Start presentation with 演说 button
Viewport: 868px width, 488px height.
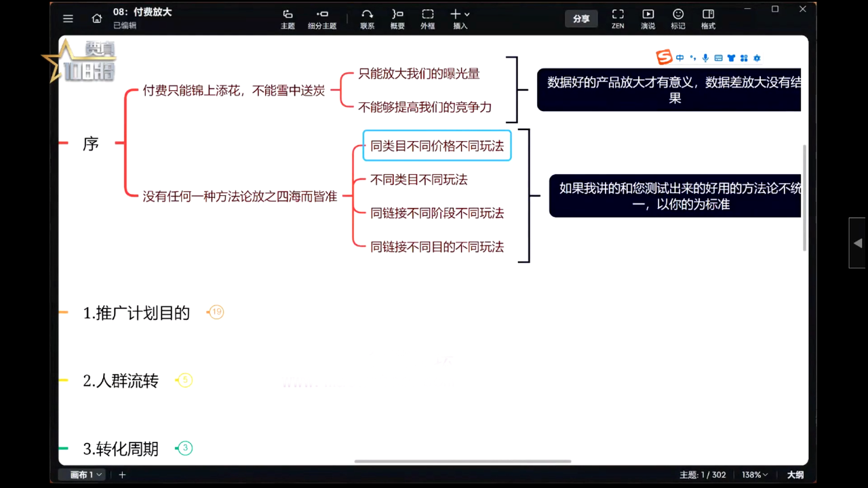tap(648, 19)
